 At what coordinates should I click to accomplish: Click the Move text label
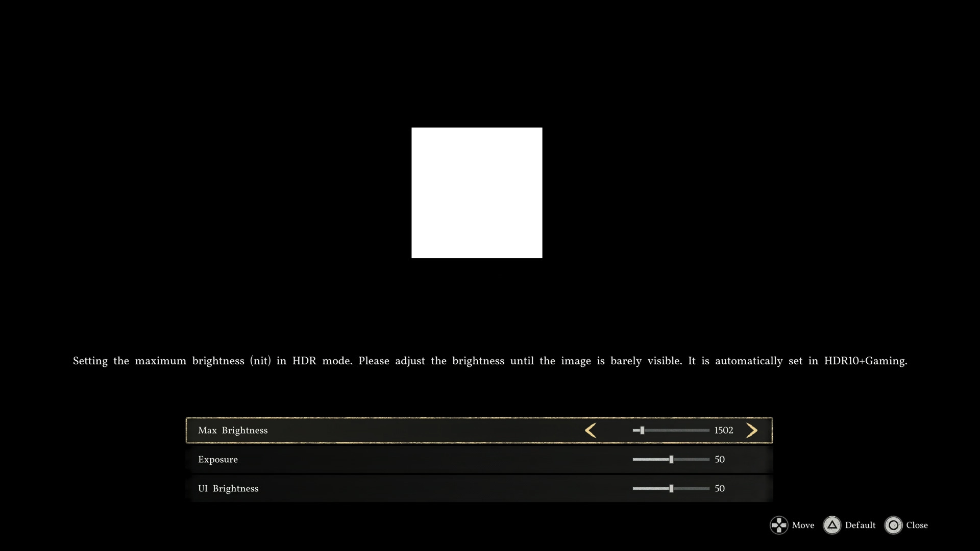(803, 525)
